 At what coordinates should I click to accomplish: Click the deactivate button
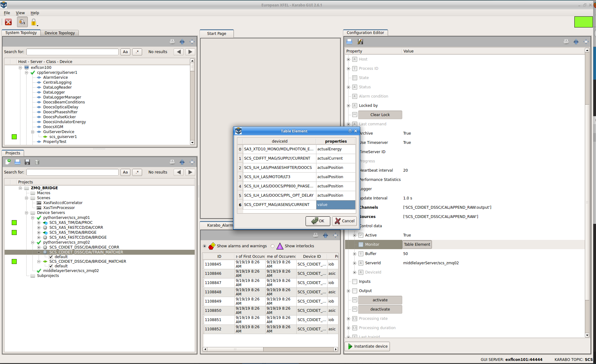(x=380, y=309)
